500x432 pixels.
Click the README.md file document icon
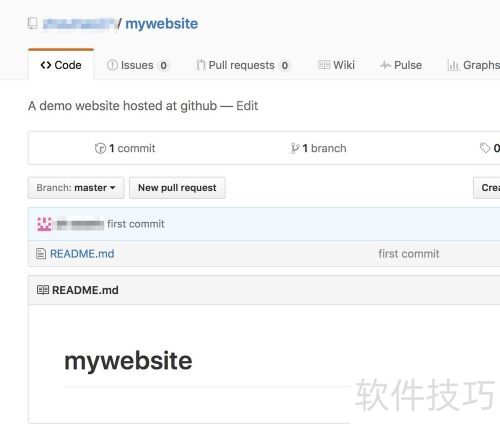[x=41, y=254]
